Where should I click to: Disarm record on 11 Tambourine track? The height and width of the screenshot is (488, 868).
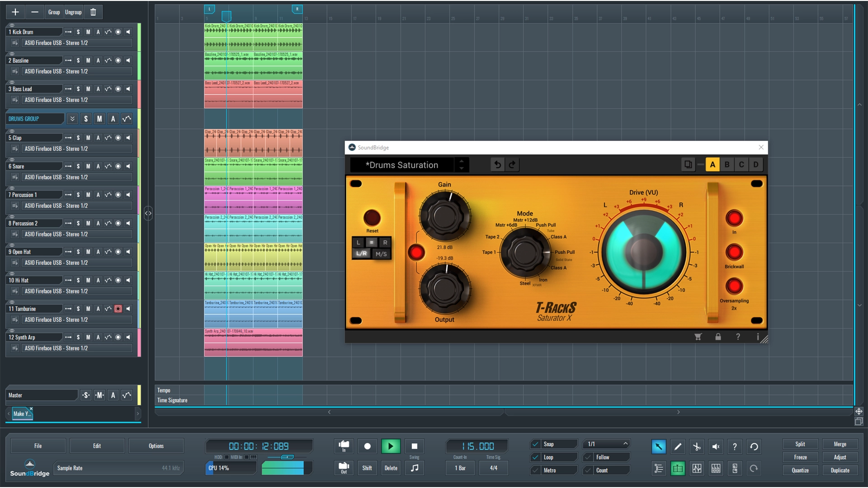tap(118, 309)
